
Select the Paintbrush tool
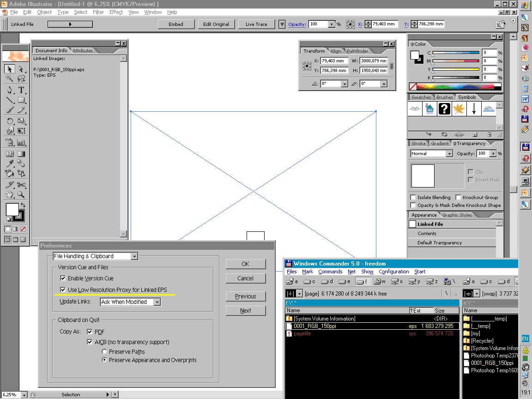click(10, 110)
